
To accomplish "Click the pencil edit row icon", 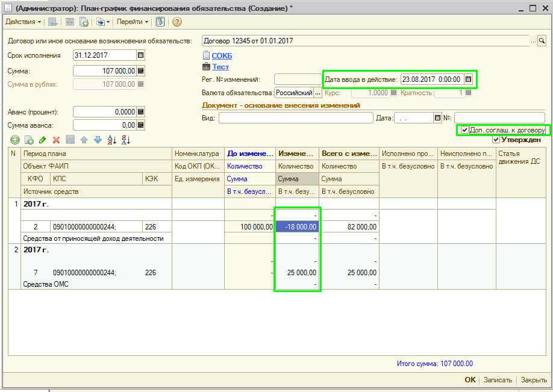I will coord(42,140).
